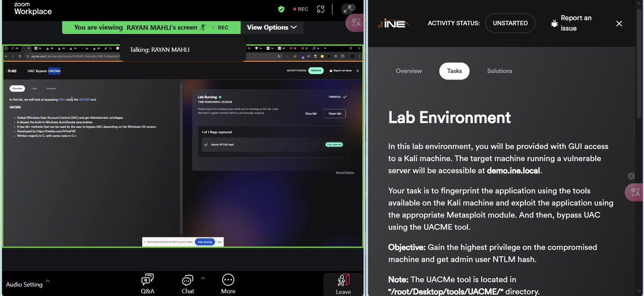The height and width of the screenshot is (296, 644).
Task: Click the INE logo in right panel
Action: (392, 23)
